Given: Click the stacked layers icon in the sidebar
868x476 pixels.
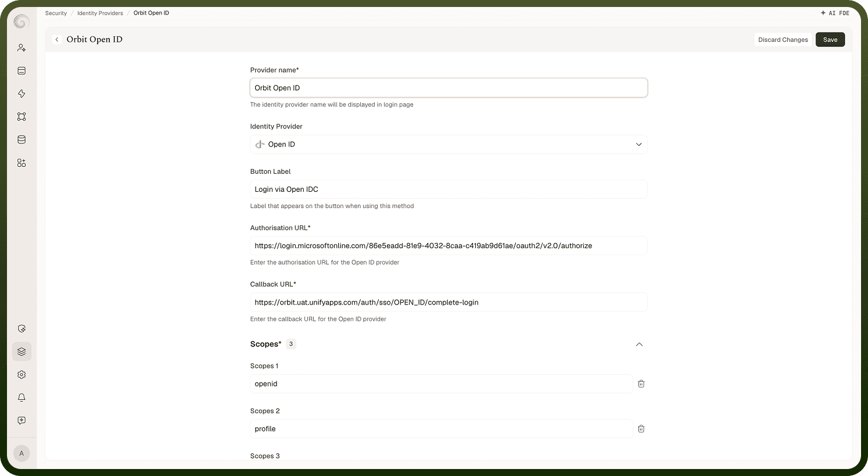Looking at the screenshot, I should pos(21,352).
